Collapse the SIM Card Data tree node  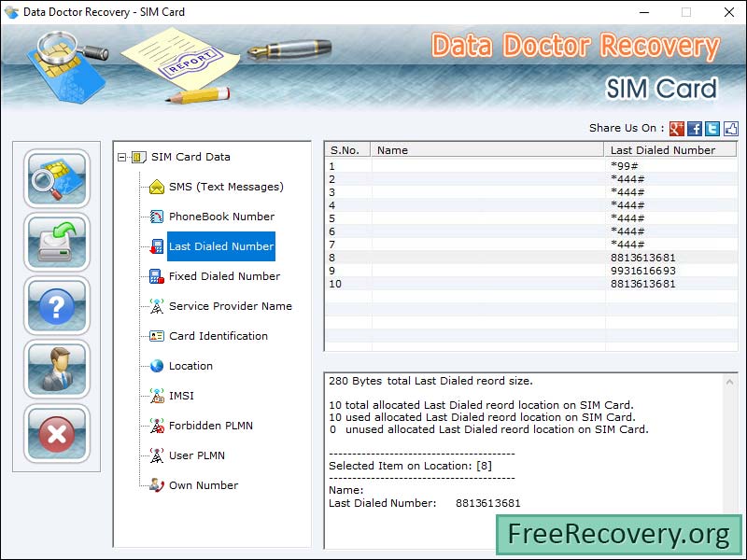123,157
